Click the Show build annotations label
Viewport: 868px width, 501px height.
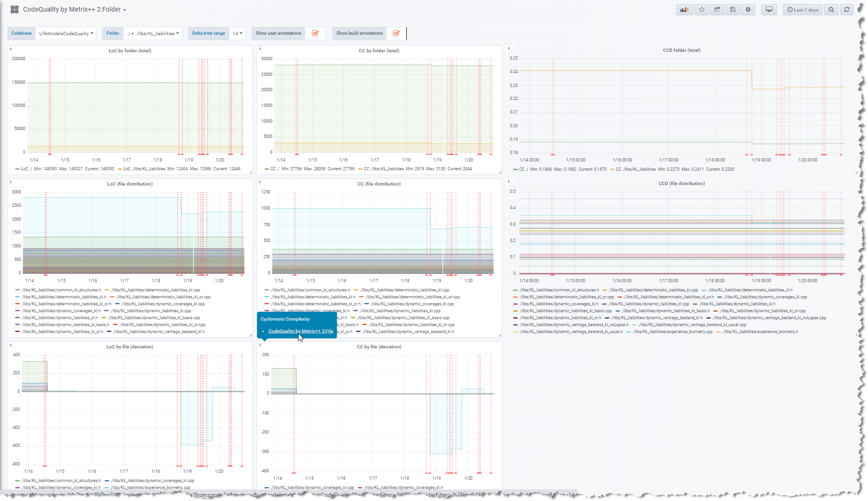tap(360, 33)
